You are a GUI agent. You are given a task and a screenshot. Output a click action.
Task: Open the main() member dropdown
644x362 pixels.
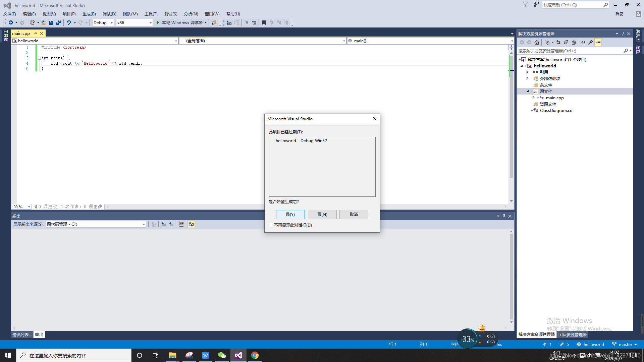pos(430,41)
